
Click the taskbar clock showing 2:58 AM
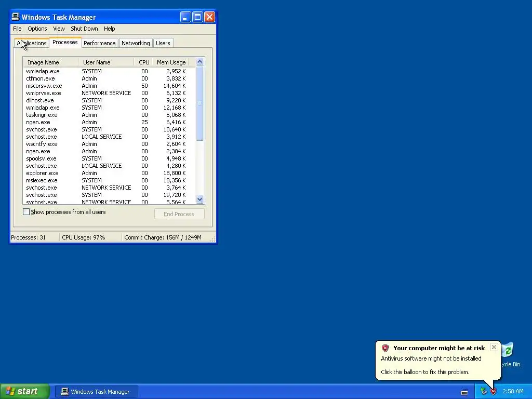pyautogui.click(x=513, y=392)
